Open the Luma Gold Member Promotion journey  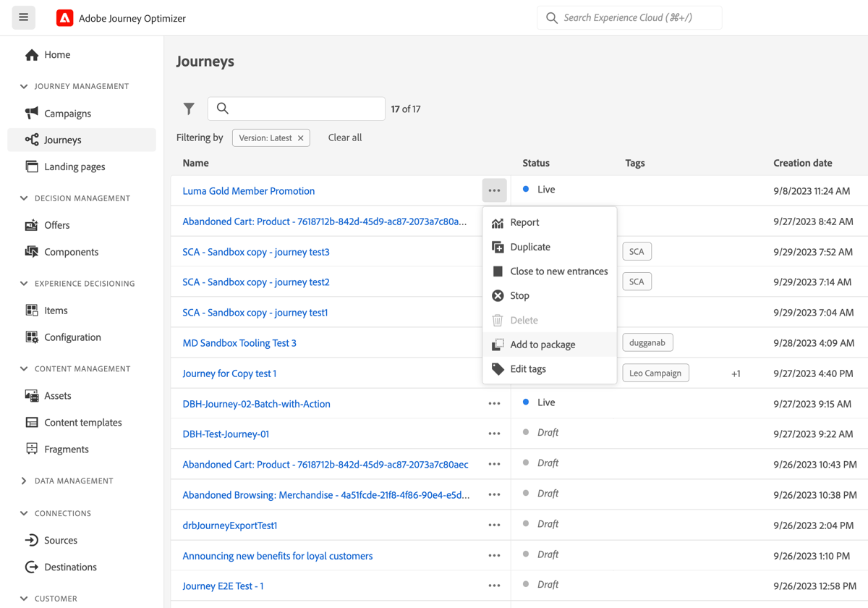tap(248, 190)
